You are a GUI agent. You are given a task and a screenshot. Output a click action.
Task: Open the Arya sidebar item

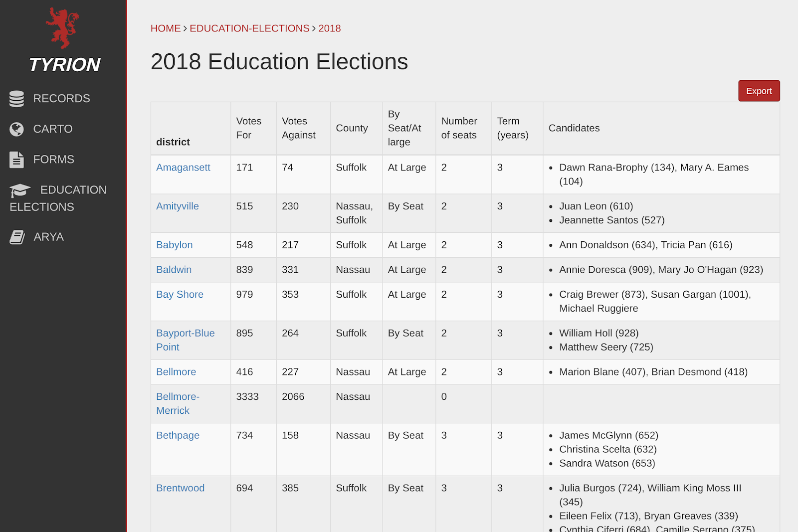point(48,237)
